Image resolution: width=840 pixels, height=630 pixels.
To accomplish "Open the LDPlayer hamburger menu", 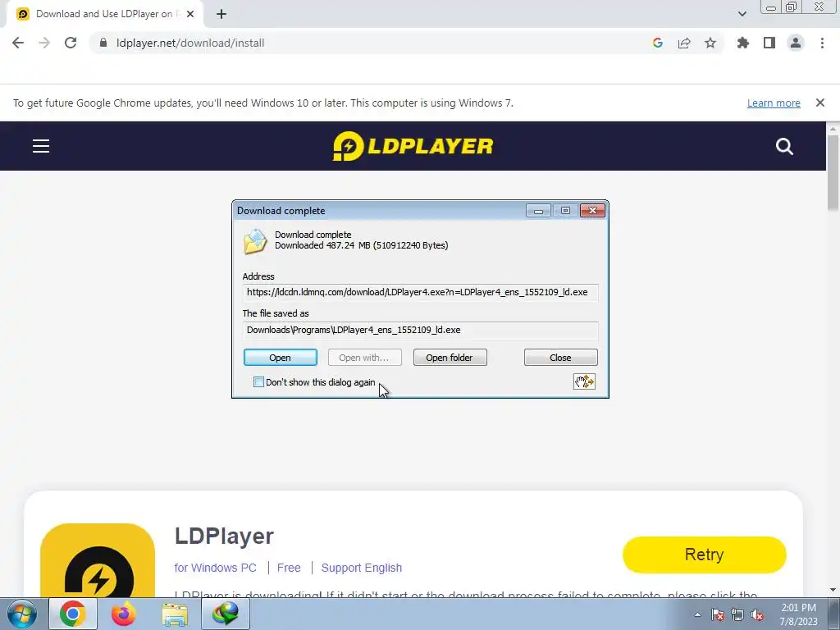I will [x=41, y=146].
